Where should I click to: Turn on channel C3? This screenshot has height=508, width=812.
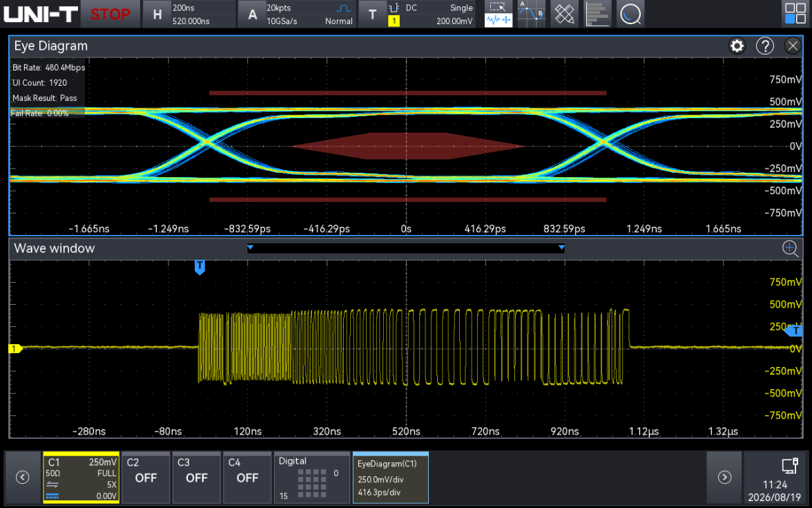[x=196, y=478]
